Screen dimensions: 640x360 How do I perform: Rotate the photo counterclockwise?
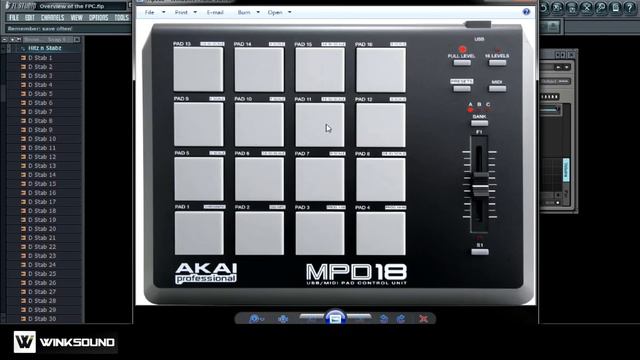point(384,319)
